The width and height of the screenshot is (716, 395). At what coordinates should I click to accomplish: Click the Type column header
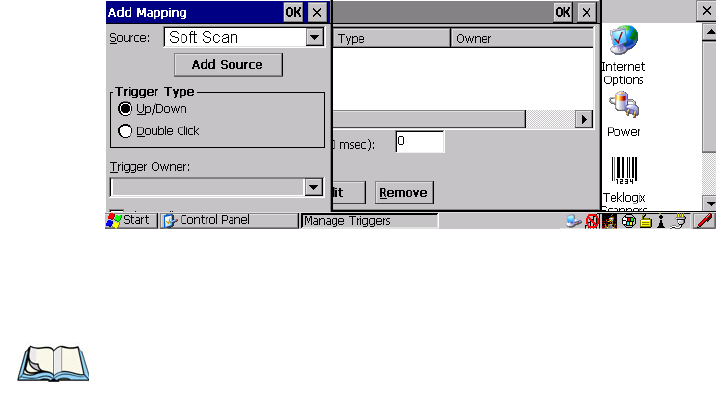391,38
